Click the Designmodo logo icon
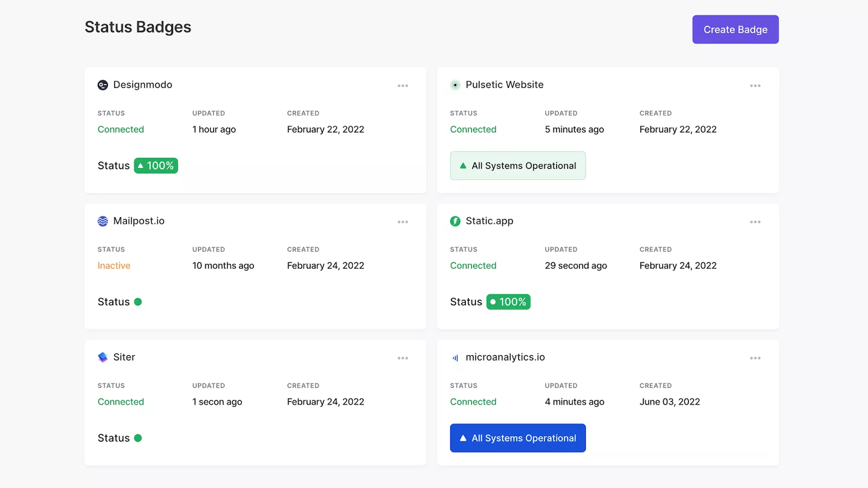Viewport: 868px width, 488px height. (103, 85)
